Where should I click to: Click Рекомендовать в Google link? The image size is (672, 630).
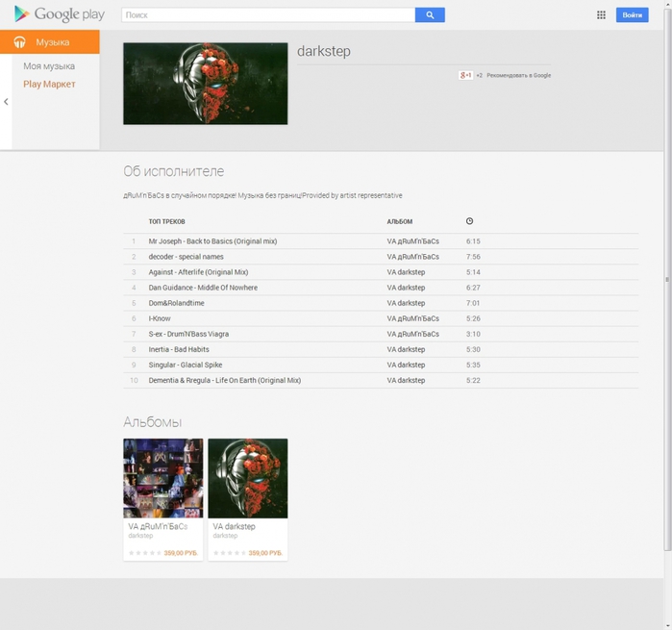click(x=518, y=75)
